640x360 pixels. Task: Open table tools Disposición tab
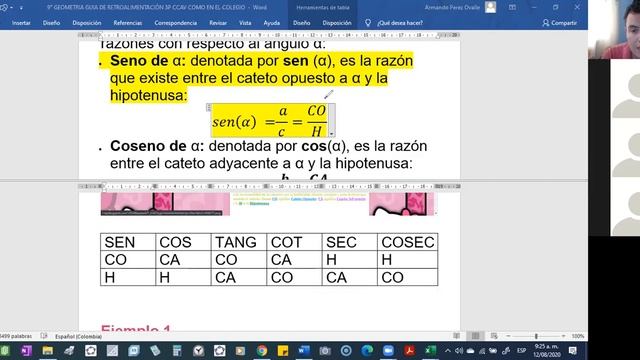337,23
